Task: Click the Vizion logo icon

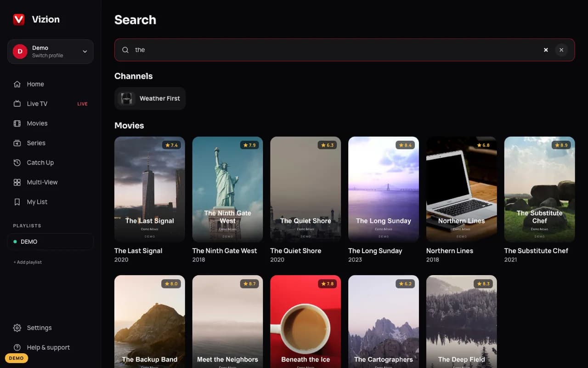Action: [x=19, y=19]
